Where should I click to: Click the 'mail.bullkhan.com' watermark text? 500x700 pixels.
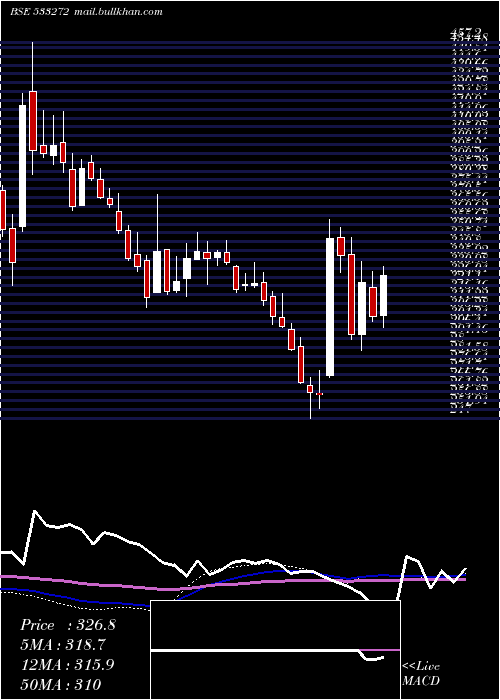[117, 12]
